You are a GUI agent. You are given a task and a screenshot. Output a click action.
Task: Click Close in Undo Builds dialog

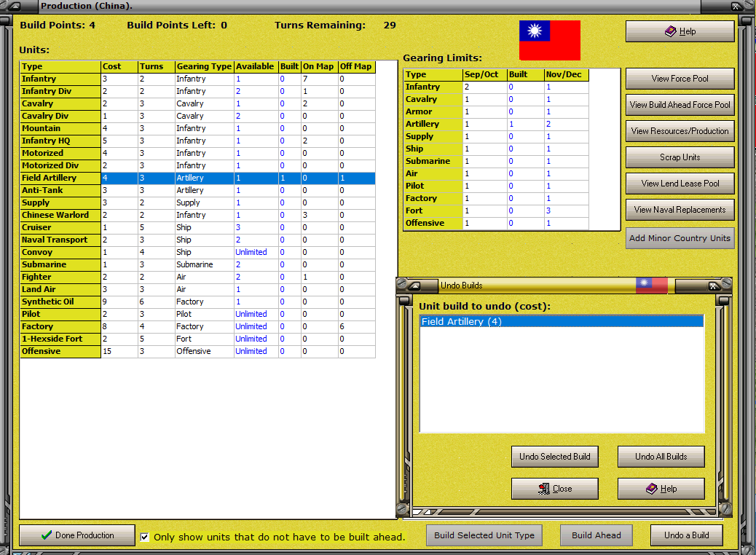tap(554, 489)
